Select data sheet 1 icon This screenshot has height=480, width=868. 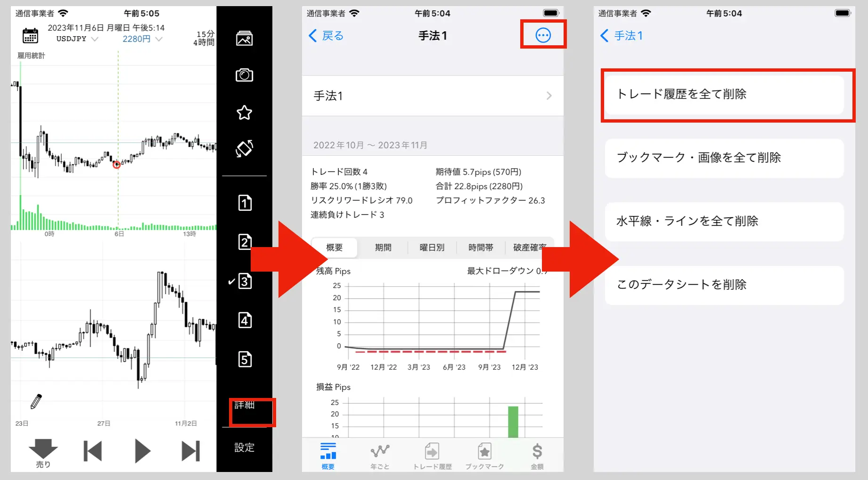point(245,203)
